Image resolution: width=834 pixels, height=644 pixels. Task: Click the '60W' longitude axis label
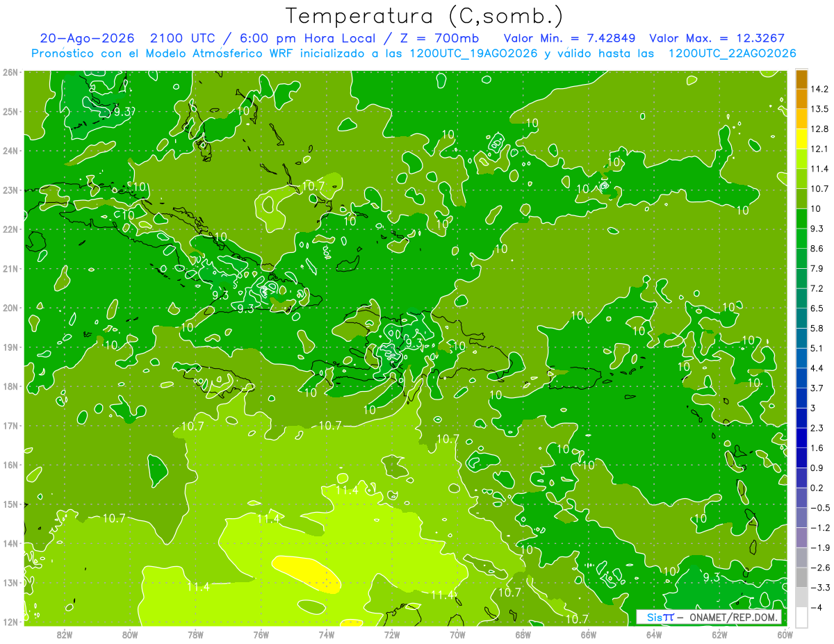point(785,634)
